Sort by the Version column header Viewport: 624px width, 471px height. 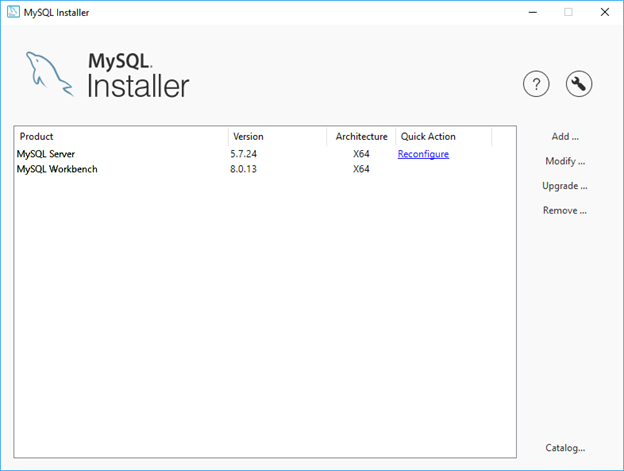click(277, 136)
